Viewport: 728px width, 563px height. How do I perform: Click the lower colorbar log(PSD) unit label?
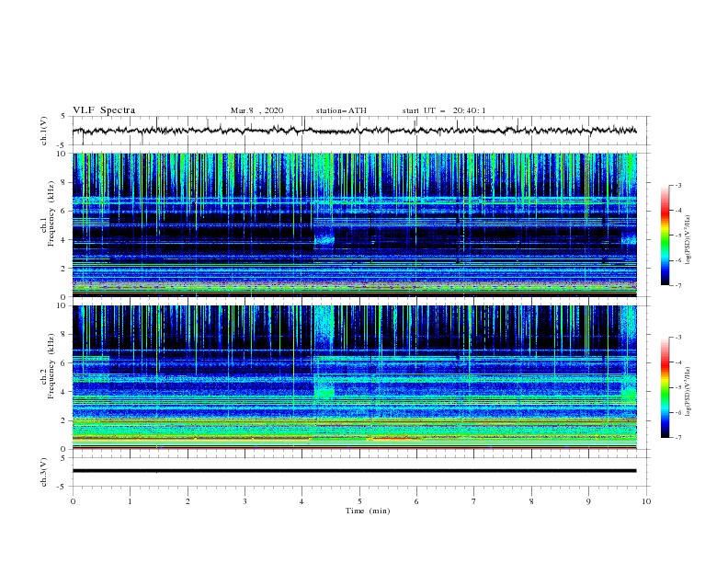point(688,391)
